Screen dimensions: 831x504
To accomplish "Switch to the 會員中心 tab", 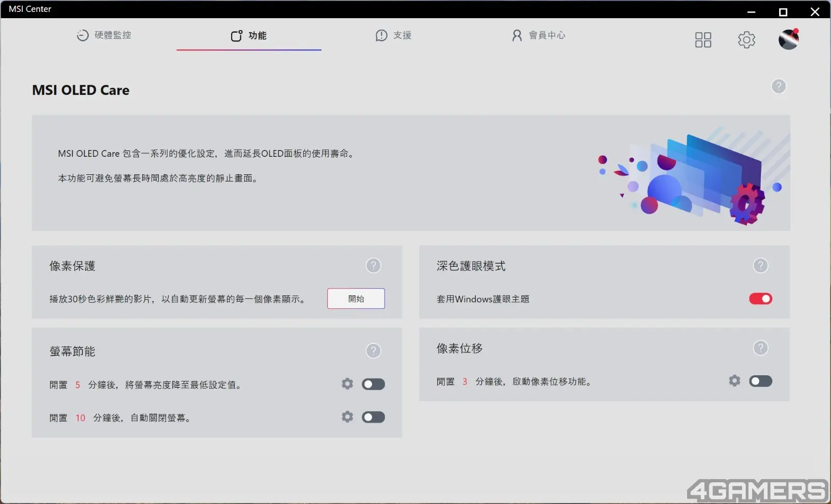I will pos(539,35).
